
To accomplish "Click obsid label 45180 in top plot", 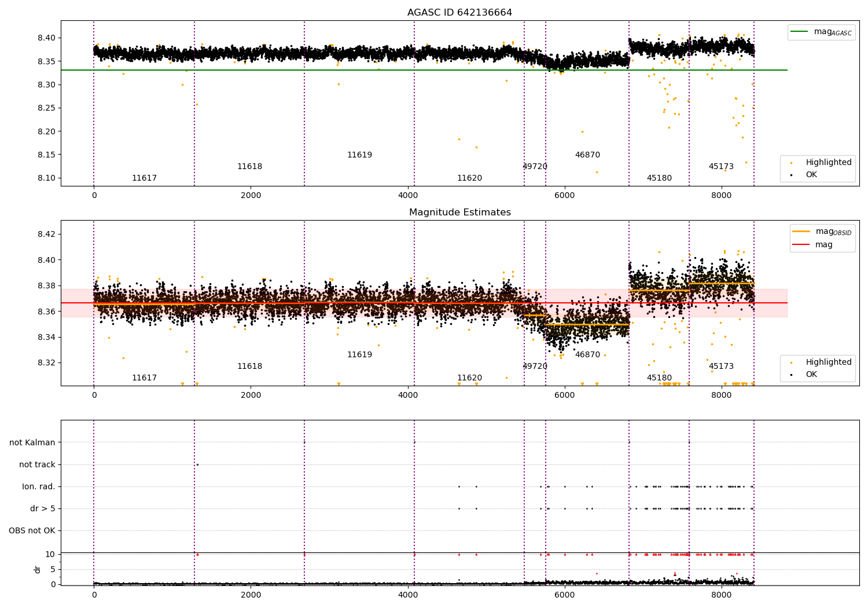I will (659, 178).
